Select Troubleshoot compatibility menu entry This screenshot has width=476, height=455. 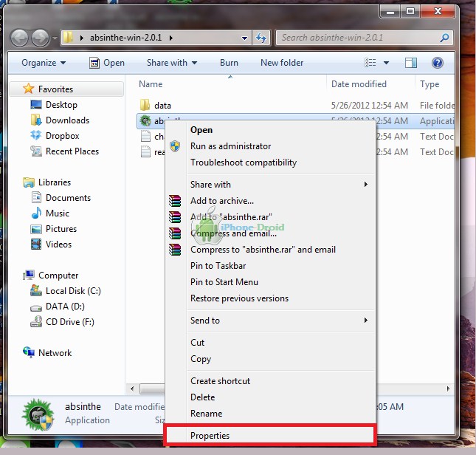coord(270,162)
